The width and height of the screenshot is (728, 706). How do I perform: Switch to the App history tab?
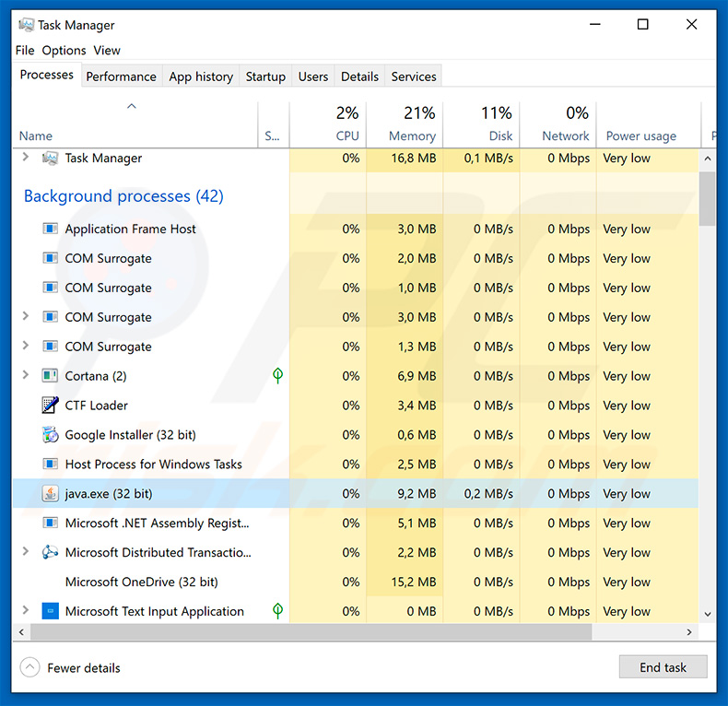201,76
